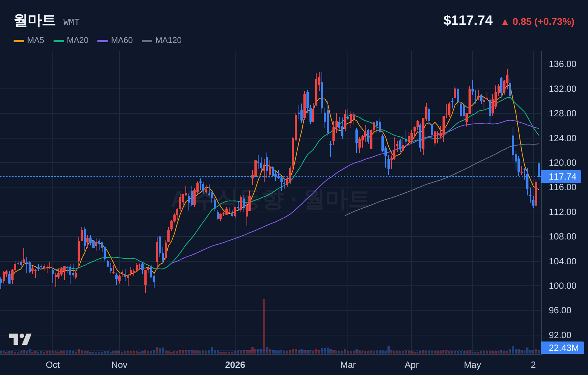Image resolution: width=588 pixels, height=375 pixels.
Task: Toggle the MA20 legend entry
Action: 71,40
